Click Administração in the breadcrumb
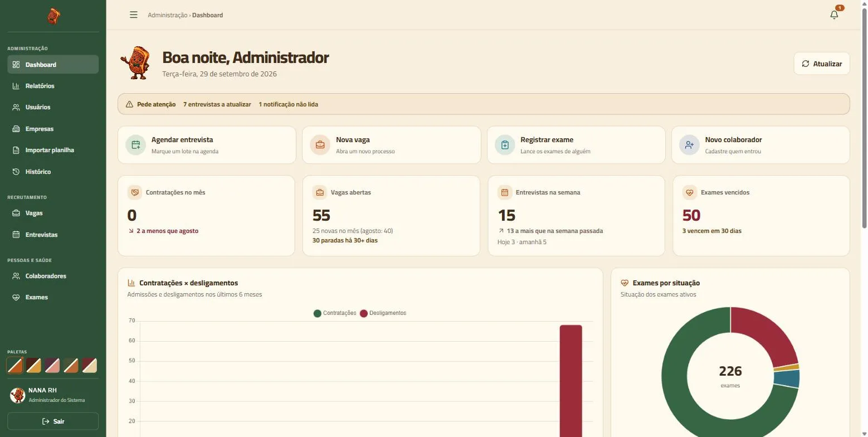Viewport: 868px width, 437px height. 167,15
